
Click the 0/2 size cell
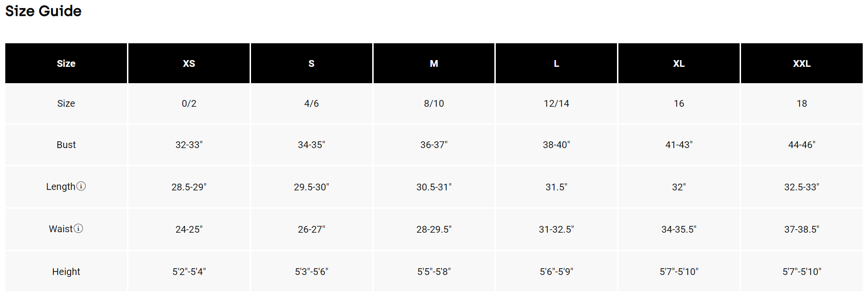click(x=189, y=103)
